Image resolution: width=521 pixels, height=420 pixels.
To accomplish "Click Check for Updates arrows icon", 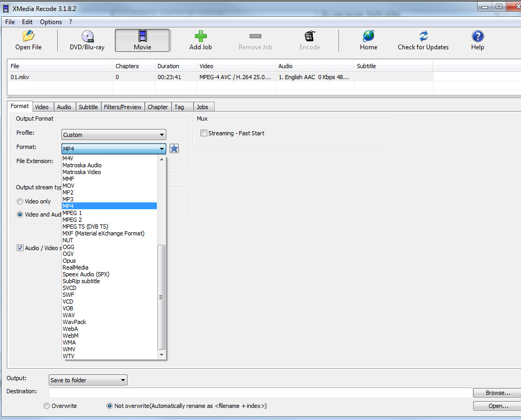I will click(423, 36).
